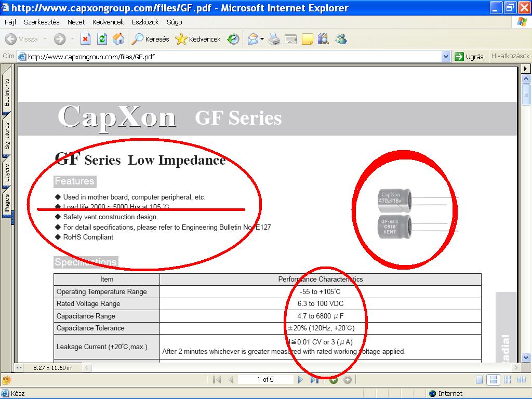
Task: Click 'Capacitance Tolerance' table cell
Action: (x=107, y=328)
